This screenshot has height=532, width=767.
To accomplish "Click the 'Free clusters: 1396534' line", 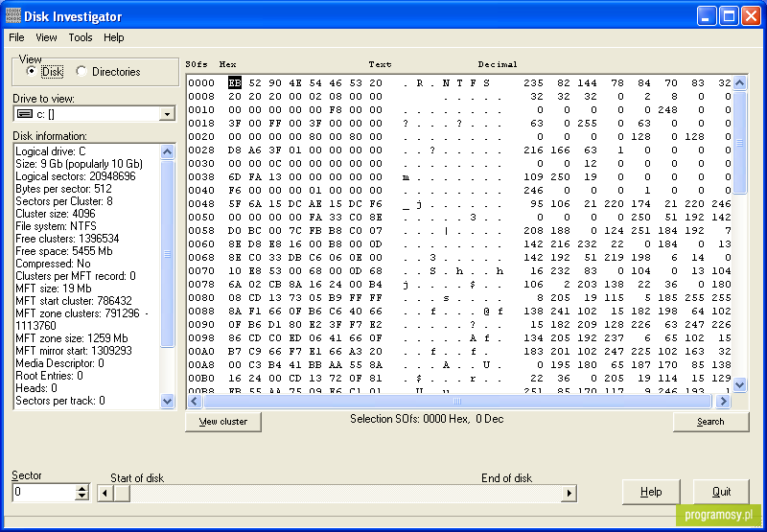I will [67, 239].
